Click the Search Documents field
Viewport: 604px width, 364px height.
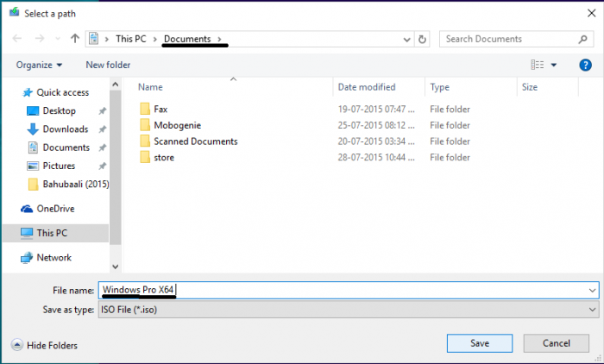(x=509, y=39)
